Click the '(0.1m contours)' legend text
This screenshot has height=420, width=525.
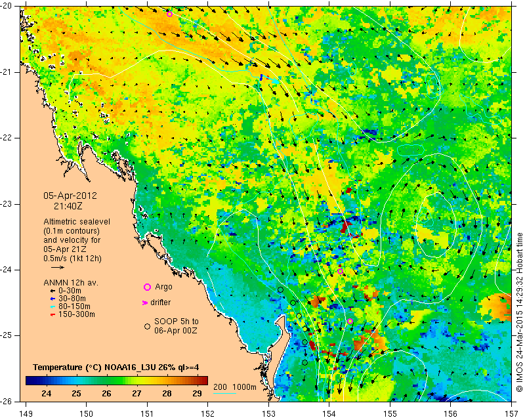point(72,231)
